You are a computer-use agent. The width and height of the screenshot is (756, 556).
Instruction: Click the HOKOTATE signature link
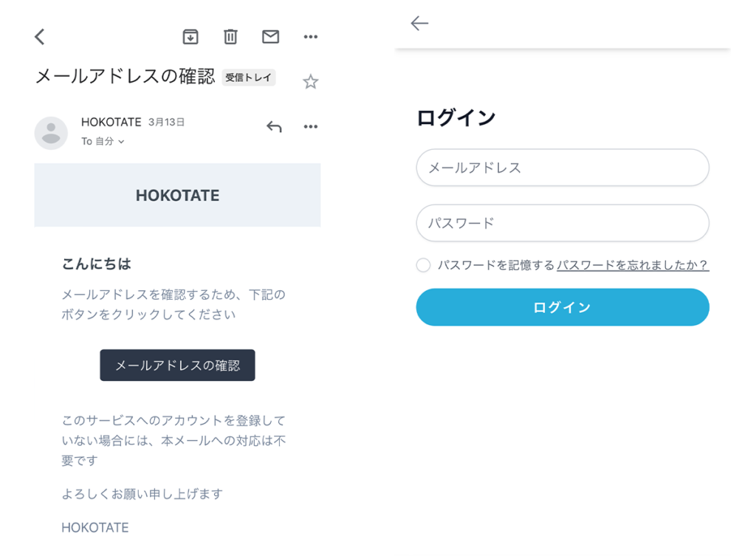[95, 527]
